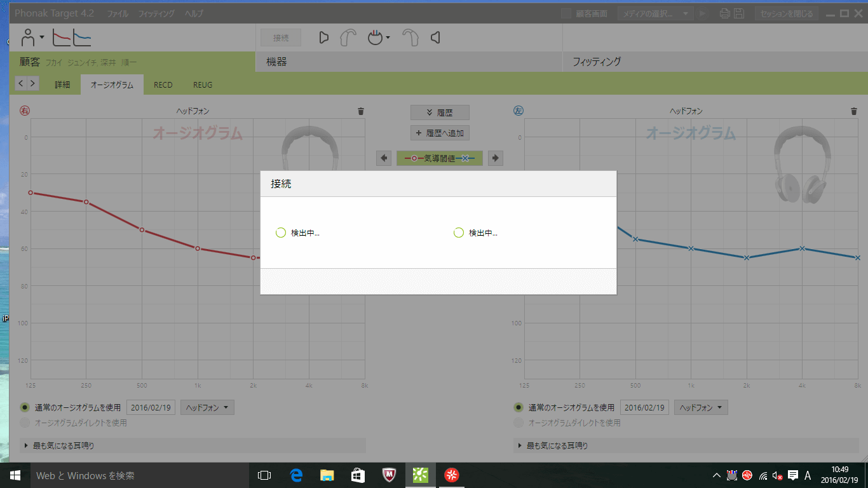This screenshot has height=488, width=868.
Task: Click 接続 connect button
Action: click(281, 37)
